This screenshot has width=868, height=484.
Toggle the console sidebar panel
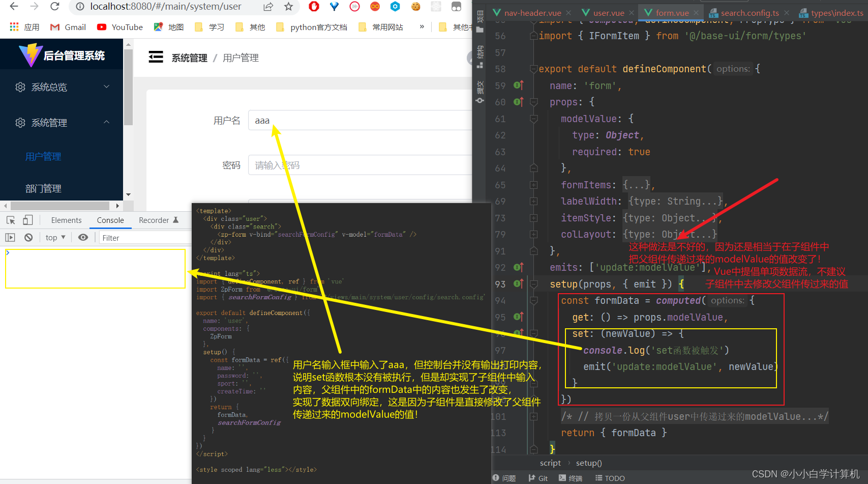(x=10, y=237)
